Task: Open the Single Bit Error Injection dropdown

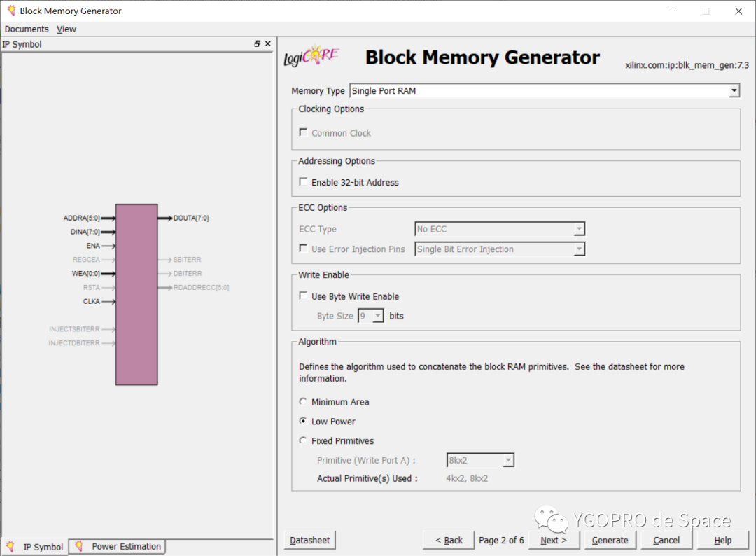Action: point(579,249)
